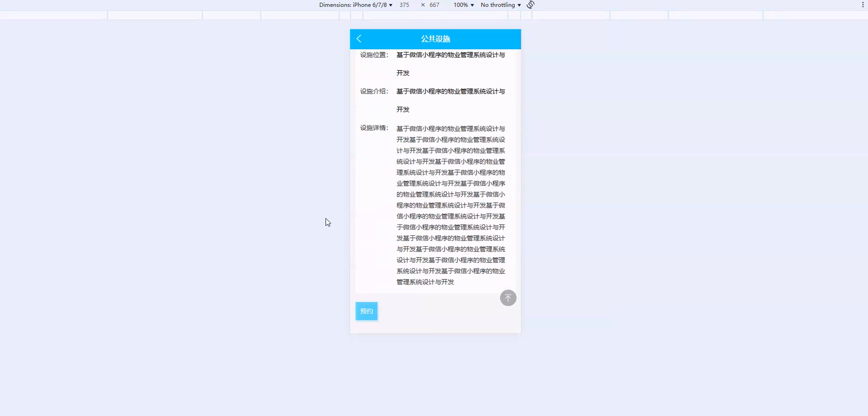Click the 375 width input field
This screenshot has width=868, height=416.
[404, 5]
